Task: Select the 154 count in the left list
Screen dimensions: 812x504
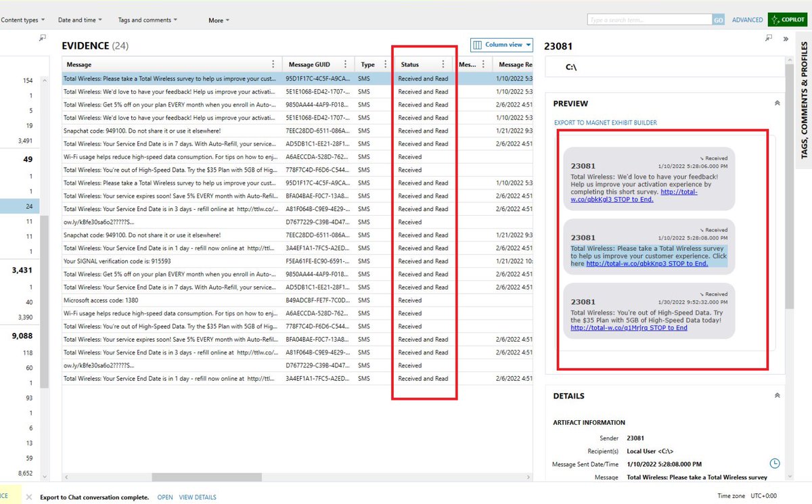Action: click(x=27, y=81)
